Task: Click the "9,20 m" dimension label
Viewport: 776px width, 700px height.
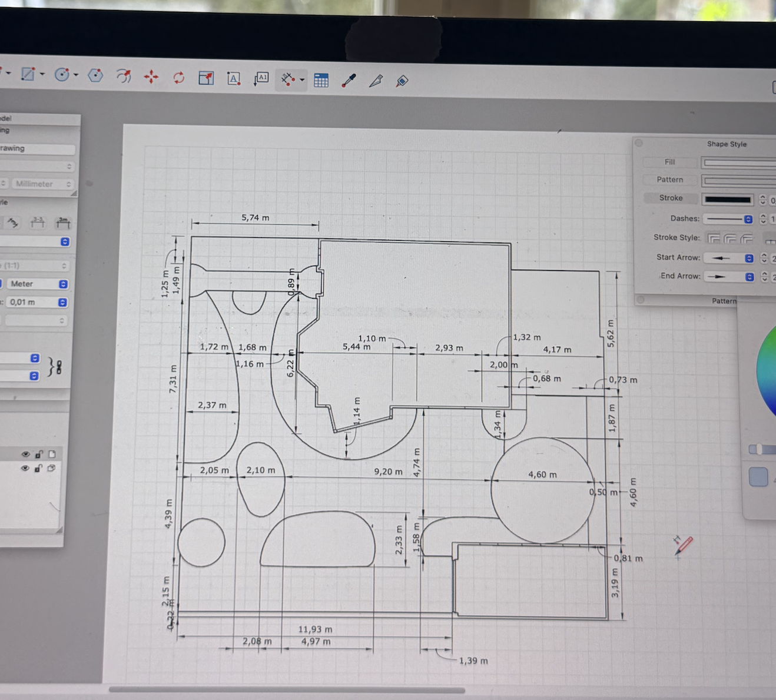Action: click(x=389, y=472)
